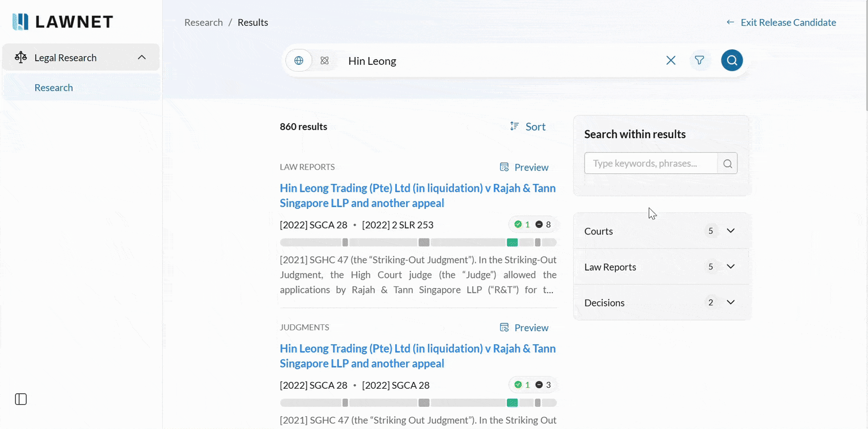Toggle the sidebar panel icon
This screenshot has height=429, width=868.
(21, 399)
